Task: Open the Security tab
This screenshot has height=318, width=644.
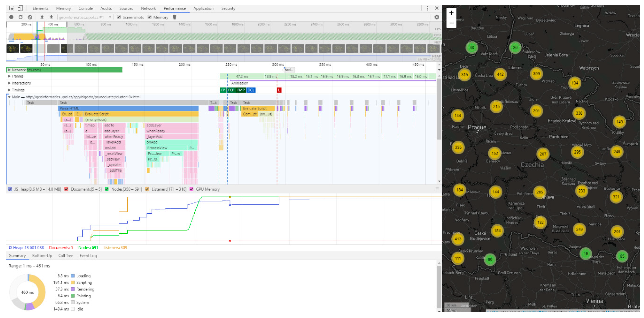Action: 228,8
